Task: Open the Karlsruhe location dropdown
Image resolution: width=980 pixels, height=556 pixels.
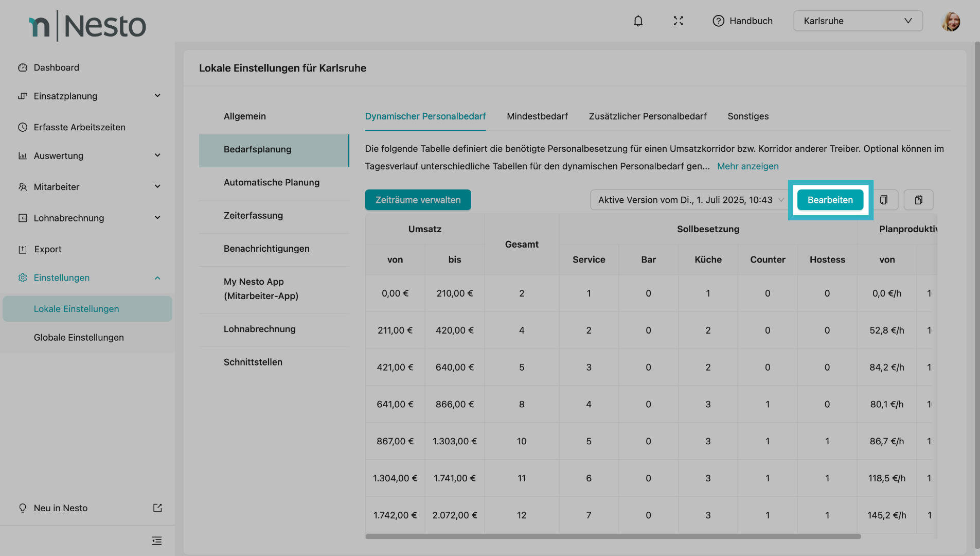Action: 858,21
